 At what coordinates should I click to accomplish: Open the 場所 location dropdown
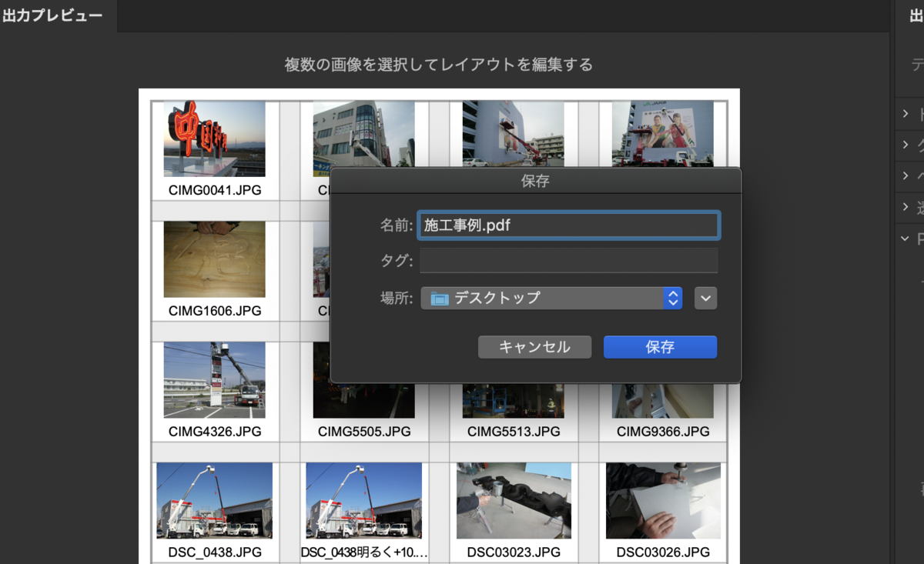551,298
